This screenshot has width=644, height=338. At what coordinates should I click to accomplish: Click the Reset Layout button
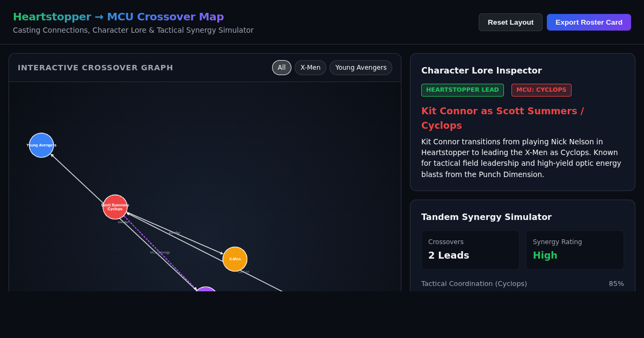coord(510,22)
